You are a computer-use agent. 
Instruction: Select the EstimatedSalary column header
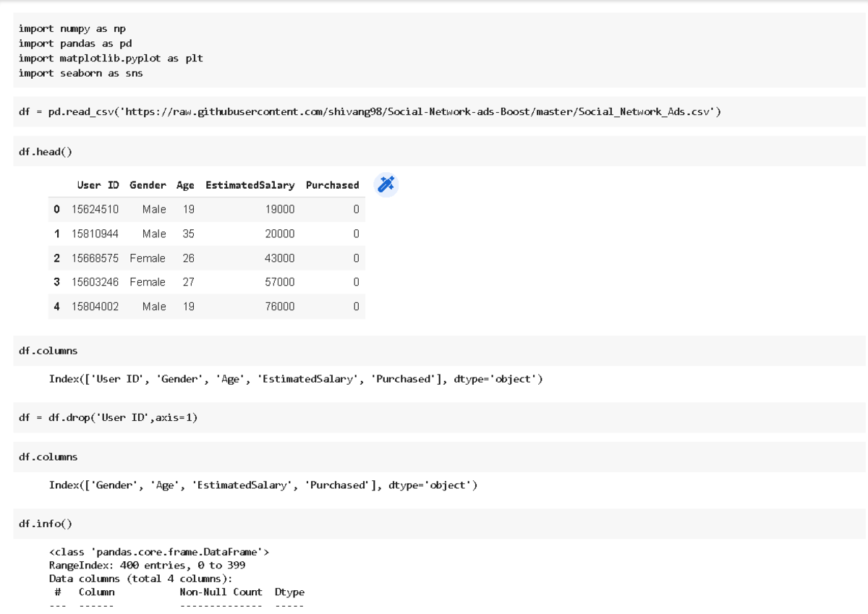point(250,185)
